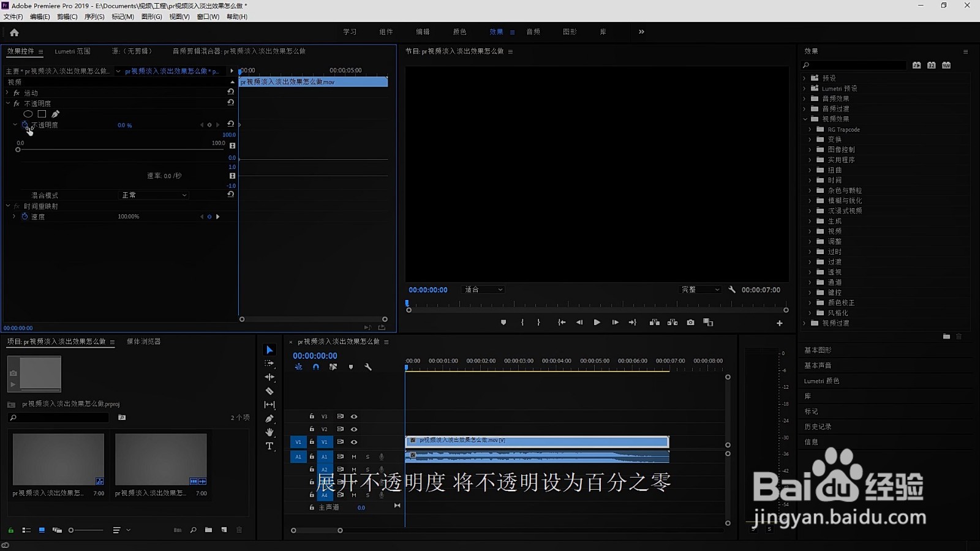Open the 适合 zoom level dropdown
The width and height of the screenshot is (980, 551).
point(483,290)
